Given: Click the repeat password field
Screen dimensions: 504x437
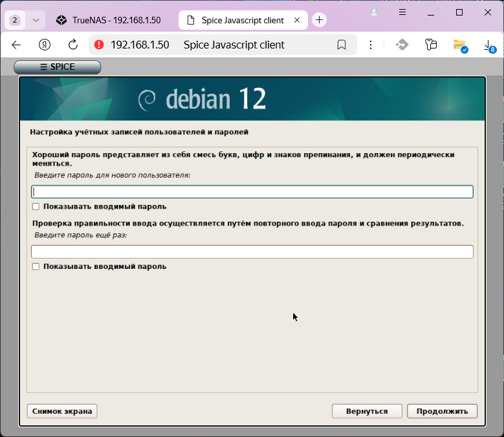Looking at the screenshot, I should (x=252, y=251).
